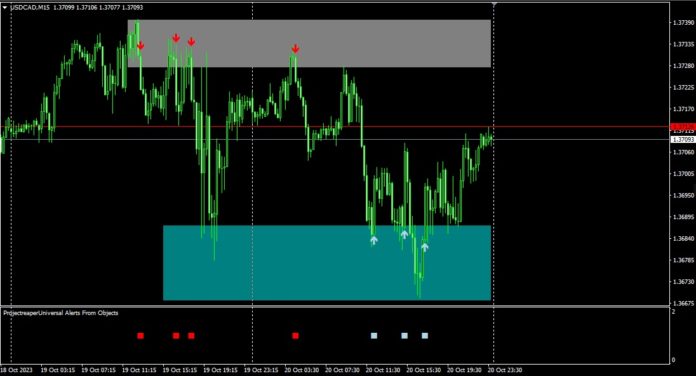Click the 20 Oct 11:30 time label

pyautogui.click(x=383, y=370)
